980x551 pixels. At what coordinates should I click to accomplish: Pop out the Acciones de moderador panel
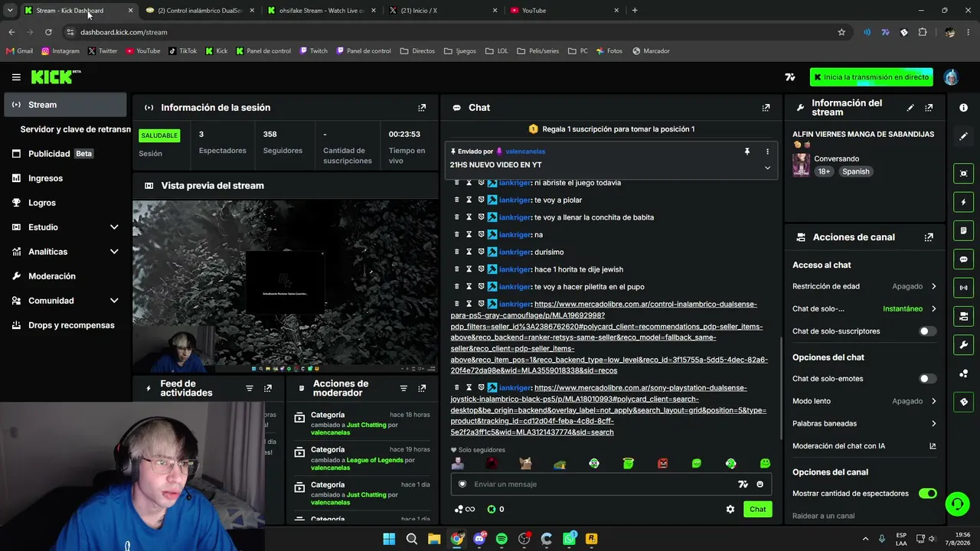tap(422, 389)
